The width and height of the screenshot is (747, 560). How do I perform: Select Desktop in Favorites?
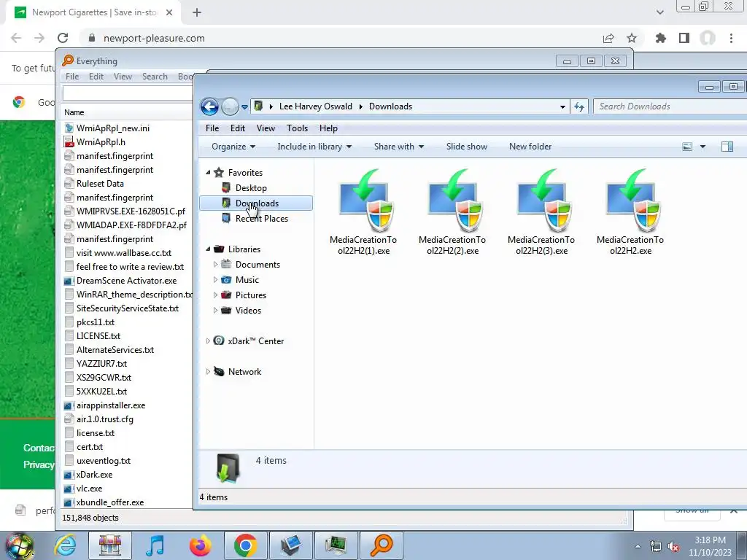[x=251, y=188]
